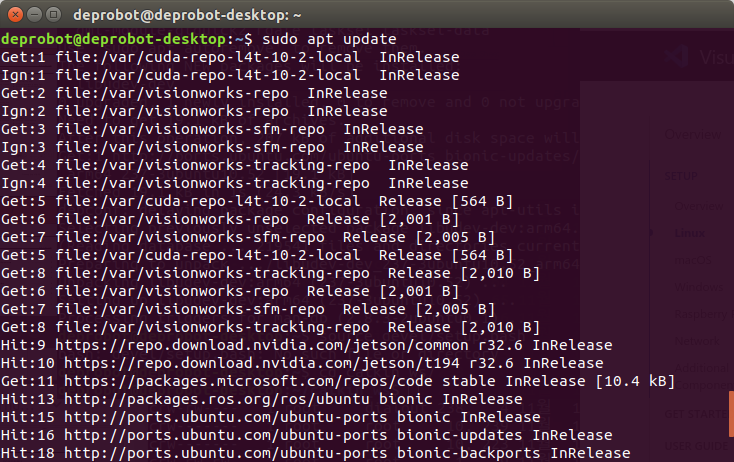This screenshot has height=462, width=734.
Task: Click Ign:1 cuda-repo-l4t-10-2-local InRelease line
Action: 230,75
